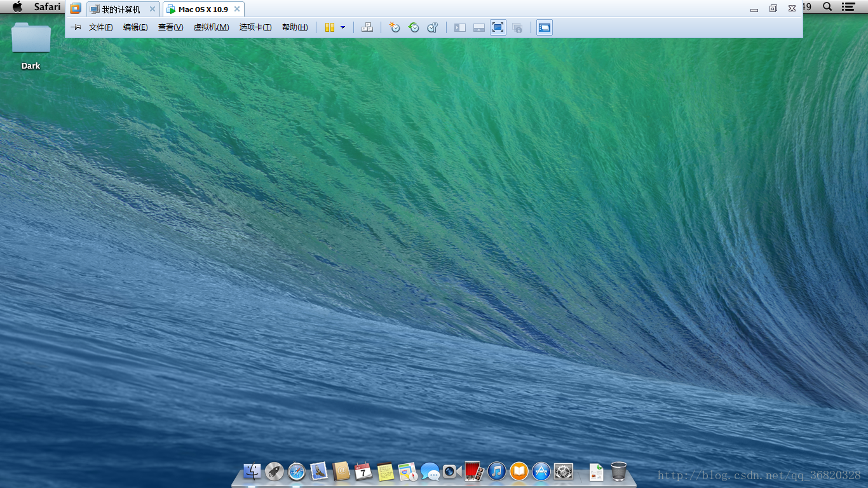Toggle the library sidebar view icon
Image resolution: width=868 pixels, height=488 pixels.
point(460,27)
